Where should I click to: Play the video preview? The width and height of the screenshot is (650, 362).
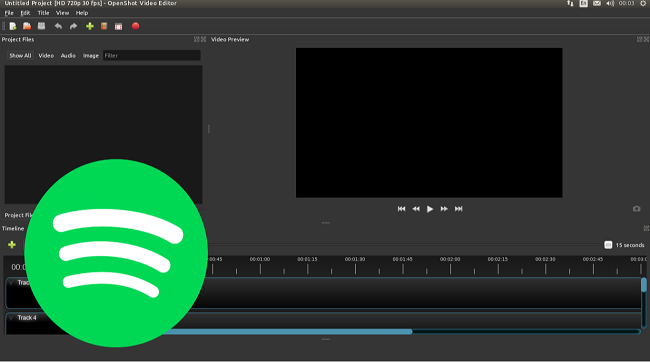tap(430, 209)
